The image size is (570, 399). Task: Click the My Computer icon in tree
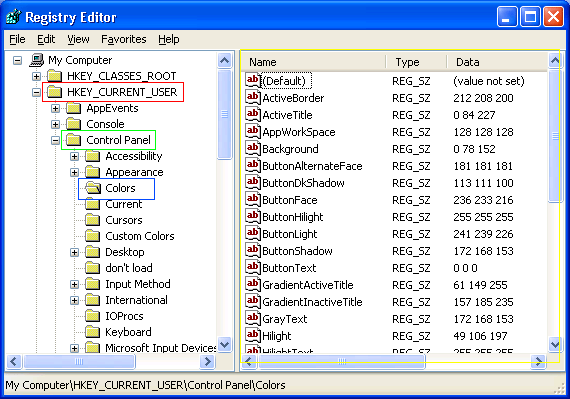pyautogui.click(x=37, y=60)
